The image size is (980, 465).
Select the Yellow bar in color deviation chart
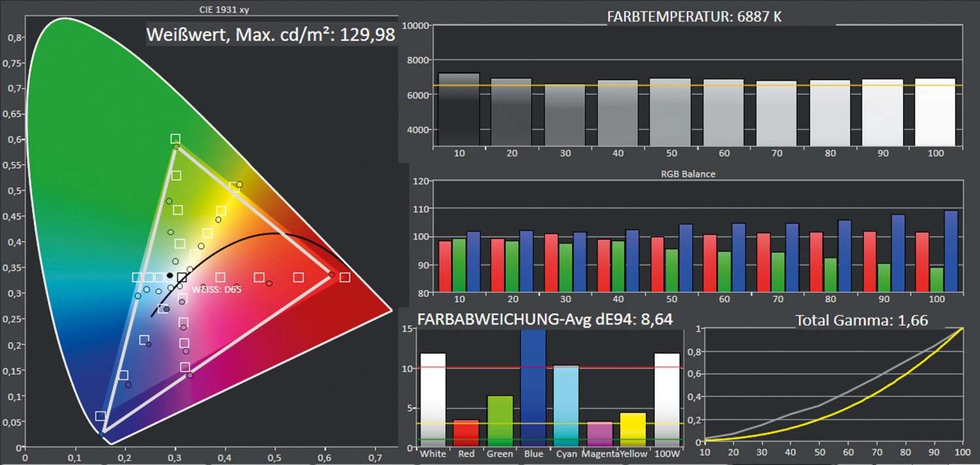tap(633, 430)
